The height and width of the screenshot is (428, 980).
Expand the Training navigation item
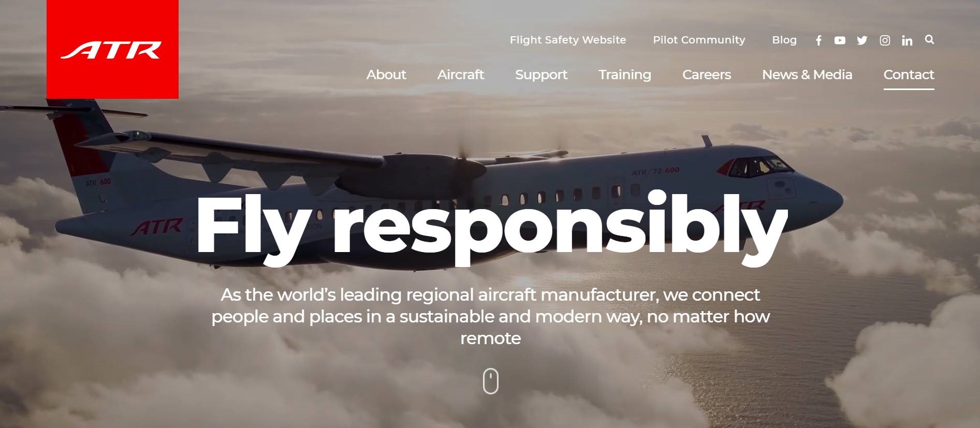coord(625,75)
